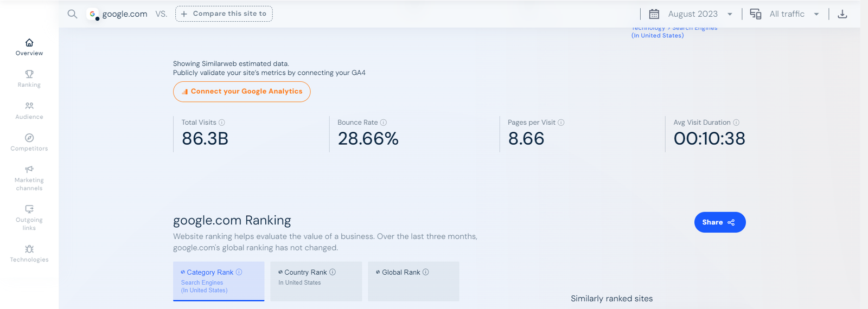Go to Technologies section label
Screen dimensions: 868x309
pos(29,260)
